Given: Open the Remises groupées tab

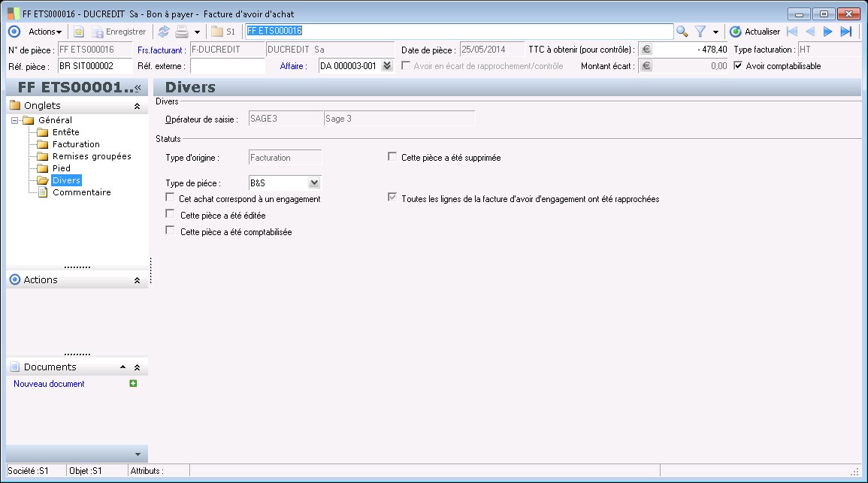Looking at the screenshot, I should (92, 156).
